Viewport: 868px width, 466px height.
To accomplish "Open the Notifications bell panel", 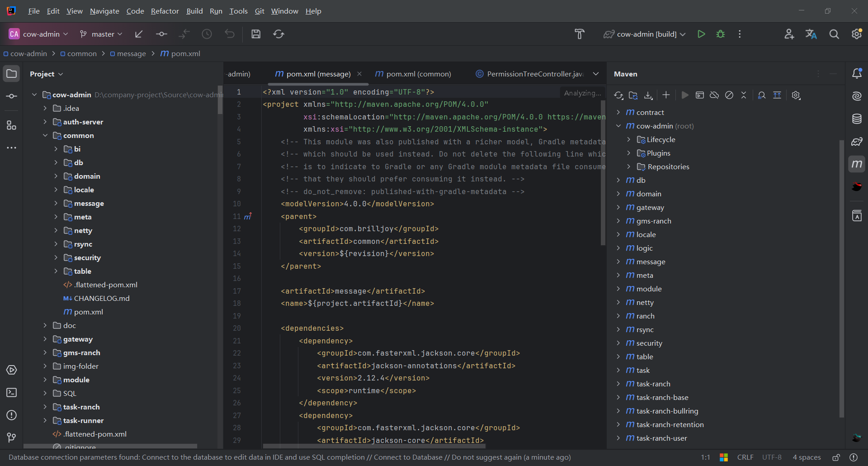I will click(857, 74).
